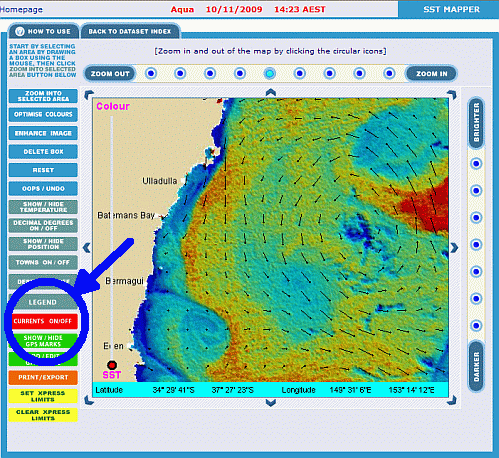Toggle Show / Hide Temperature
499x458 pixels.
(43, 207)
